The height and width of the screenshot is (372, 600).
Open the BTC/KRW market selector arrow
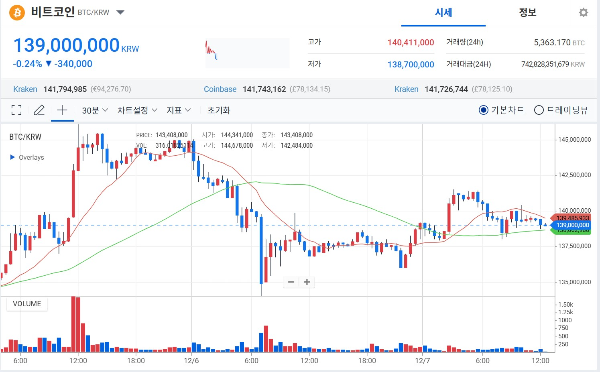pos(120,12)
